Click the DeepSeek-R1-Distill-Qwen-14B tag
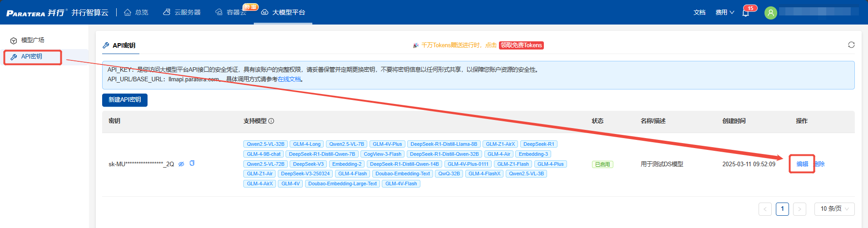Screen dimensions: 868x228 pyautogui.click(x=404, y=164)
